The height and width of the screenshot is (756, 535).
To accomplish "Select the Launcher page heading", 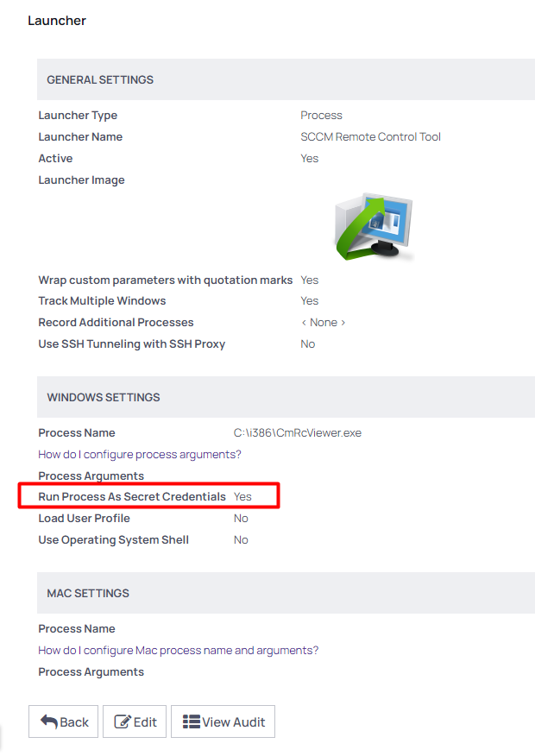I will pos(57,20).
